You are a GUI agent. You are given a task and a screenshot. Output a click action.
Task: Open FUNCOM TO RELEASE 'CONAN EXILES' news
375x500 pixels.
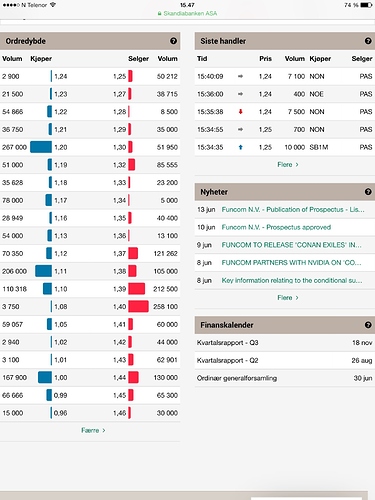[x=292, y=245]
